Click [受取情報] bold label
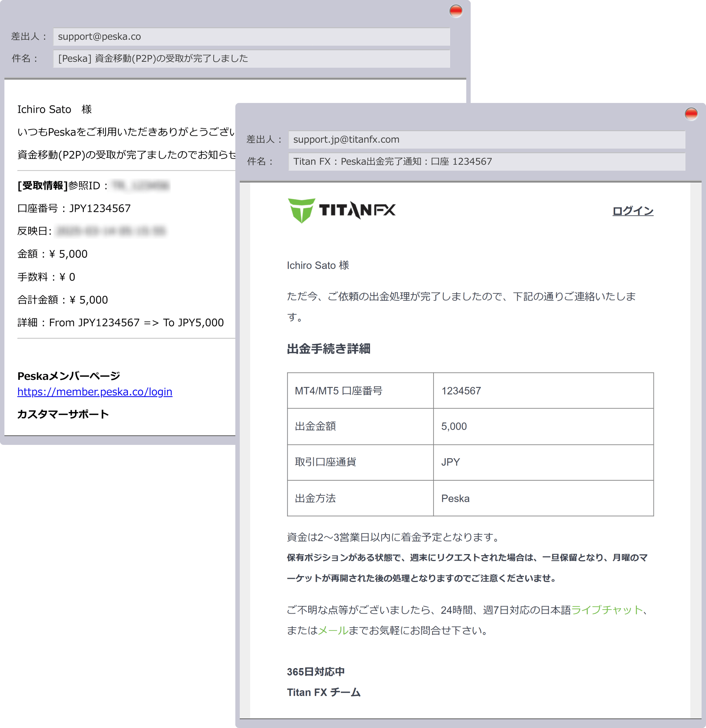This screenshot has width=706, height=728. [x=42, y=185]
